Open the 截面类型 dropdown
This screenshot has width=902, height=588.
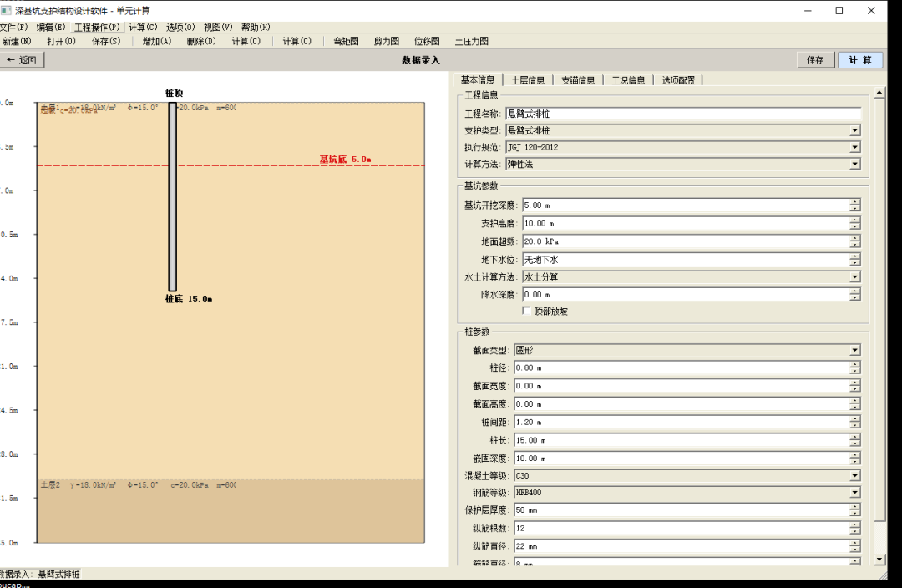(x=687, y=350)
